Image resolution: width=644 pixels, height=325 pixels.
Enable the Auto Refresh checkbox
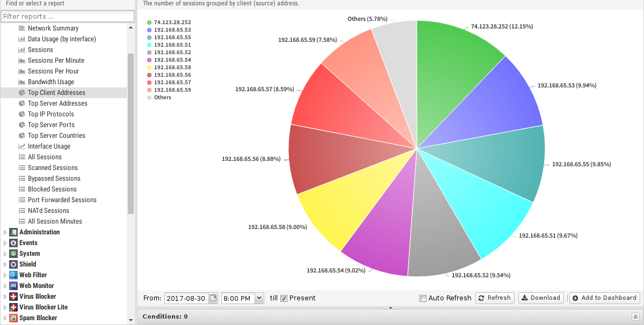click(x=423, y=298)
